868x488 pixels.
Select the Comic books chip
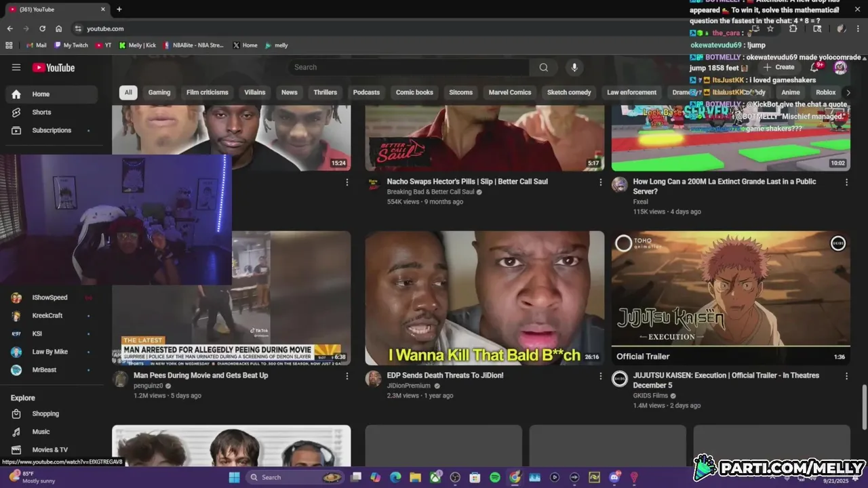tap(414, 92)
